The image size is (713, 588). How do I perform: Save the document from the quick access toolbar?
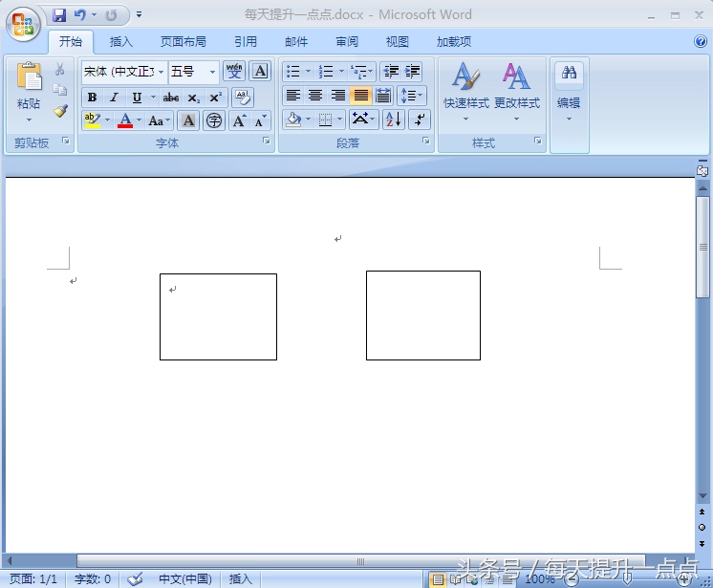tap(59, 15)
